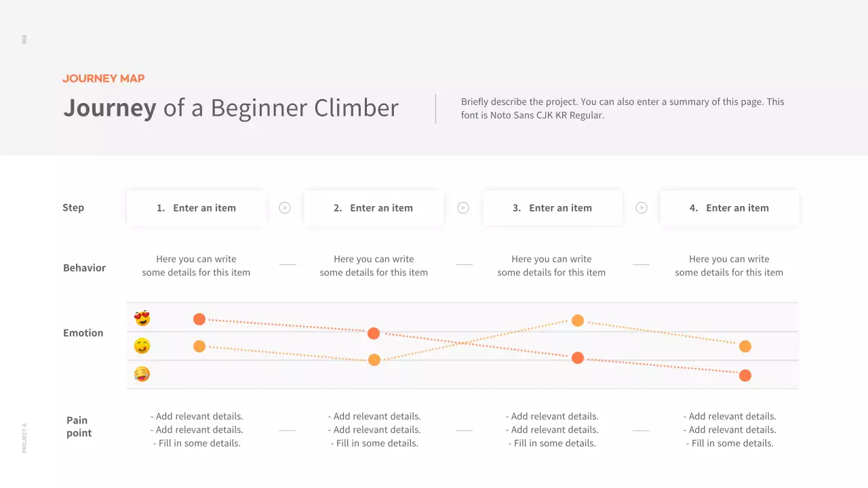This screenshot has height=488, width=868.
Task: Click the heart-eyes emoji in Emotion row
Action: click(x=142, y=318)
